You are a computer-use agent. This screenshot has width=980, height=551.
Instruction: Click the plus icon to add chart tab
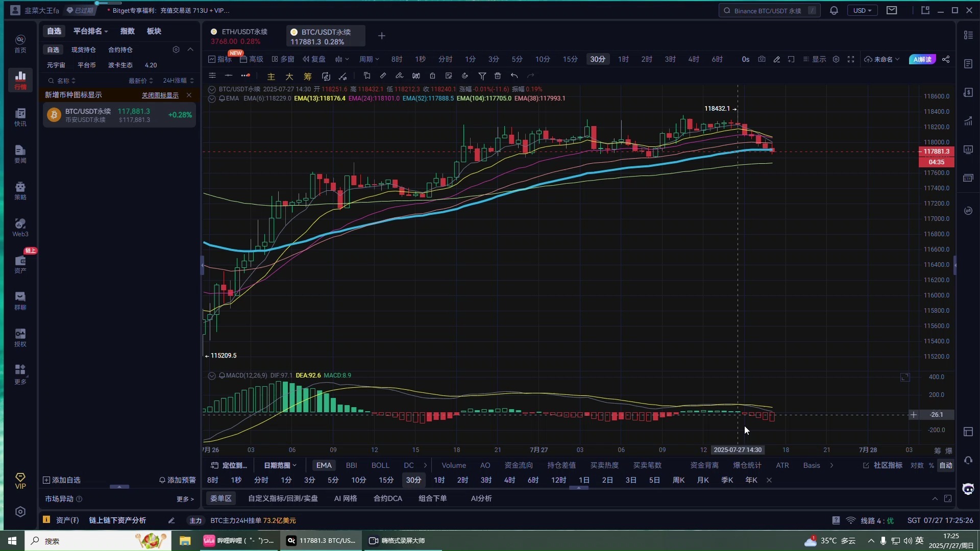point(382,36)
